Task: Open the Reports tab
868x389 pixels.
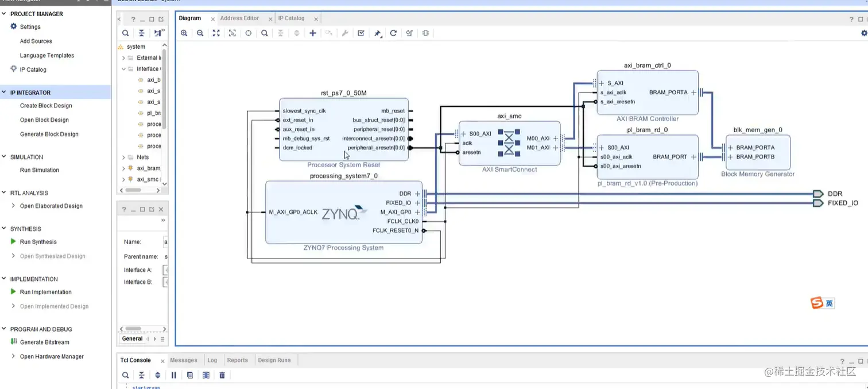Action: (x=237, y=360)
